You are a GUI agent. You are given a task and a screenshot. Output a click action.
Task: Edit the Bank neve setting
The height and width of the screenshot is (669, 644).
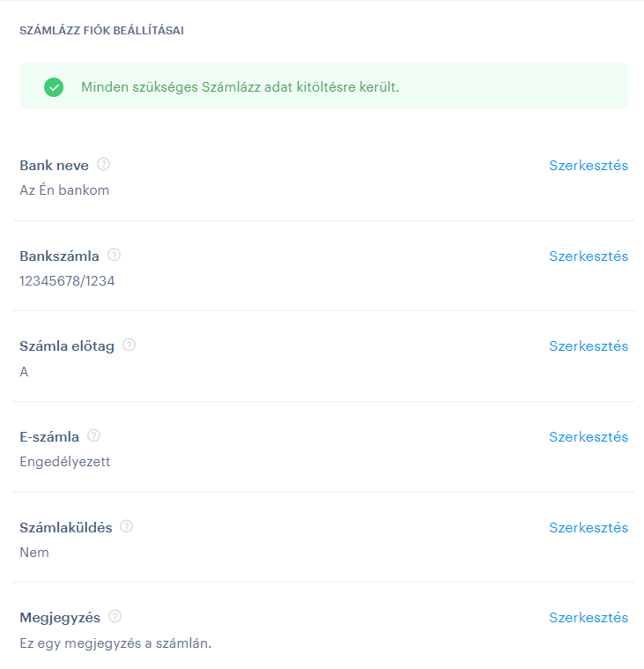pyautogui.click(x=588, y=165)
